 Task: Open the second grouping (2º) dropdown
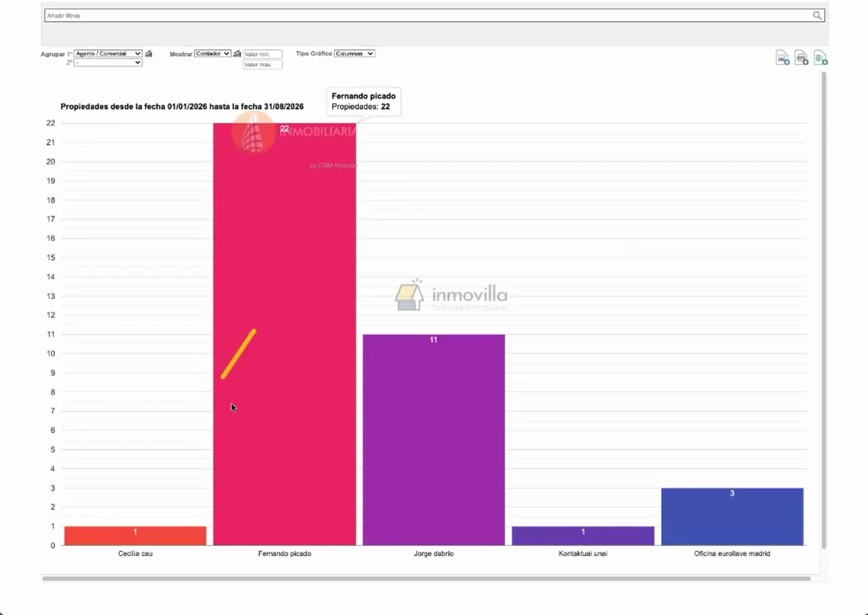pyautogui.click(x=108, y=62)
